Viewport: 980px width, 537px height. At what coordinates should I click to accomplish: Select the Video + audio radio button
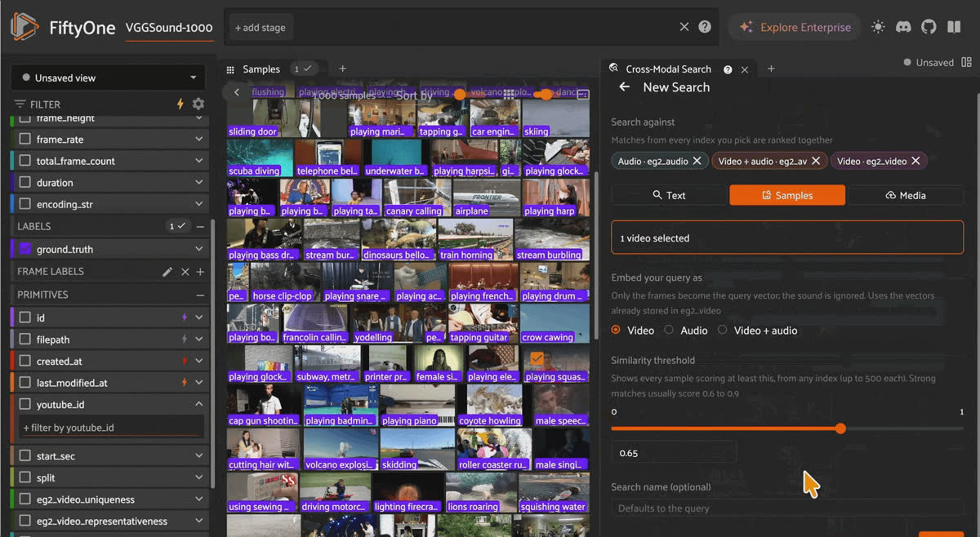(722, 331)
